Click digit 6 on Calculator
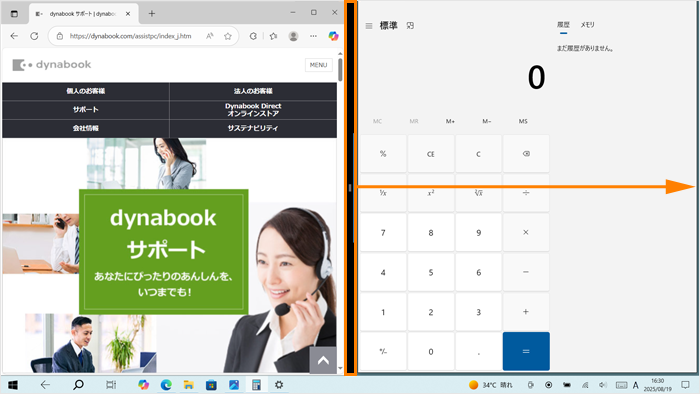Viewport: 700px width, 394px height. pyautogui.click(x=478, y=272)
